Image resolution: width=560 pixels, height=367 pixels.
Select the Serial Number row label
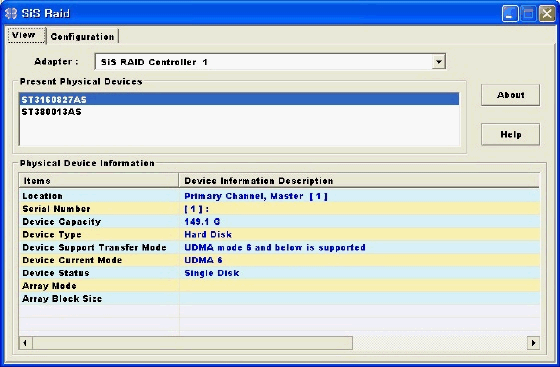[56, 209]
